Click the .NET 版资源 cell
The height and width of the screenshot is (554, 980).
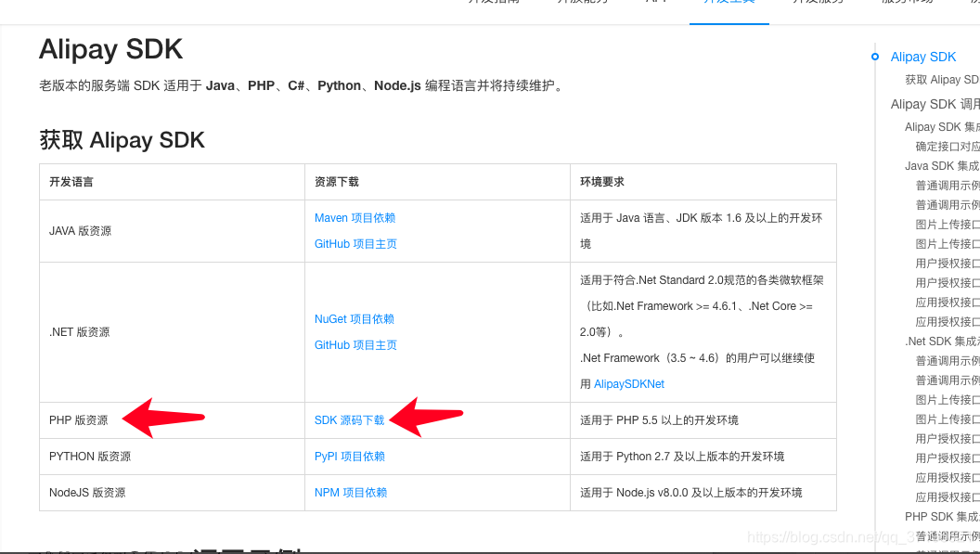click(172, 332)
